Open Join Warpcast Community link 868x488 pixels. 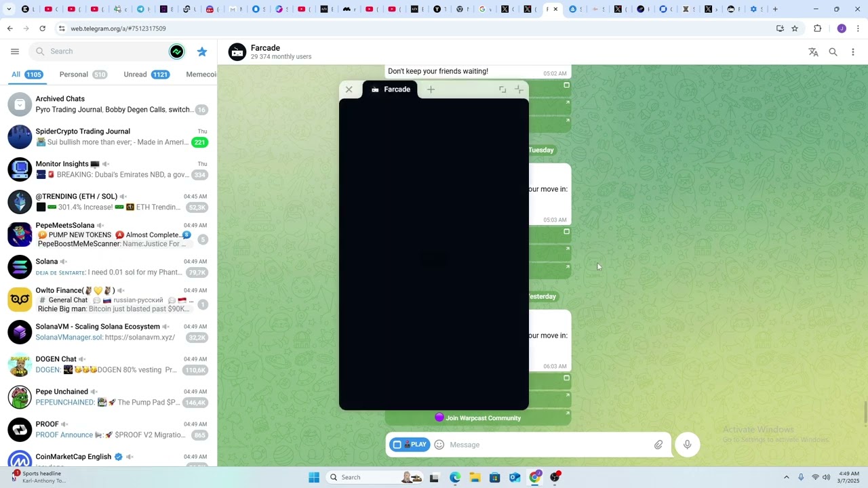tap(478, 418)
